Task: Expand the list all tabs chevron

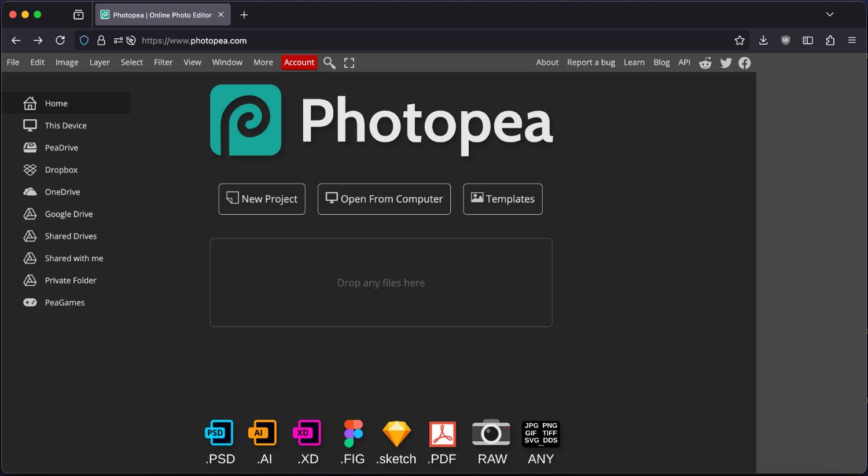Action: [x=830, y=14]
